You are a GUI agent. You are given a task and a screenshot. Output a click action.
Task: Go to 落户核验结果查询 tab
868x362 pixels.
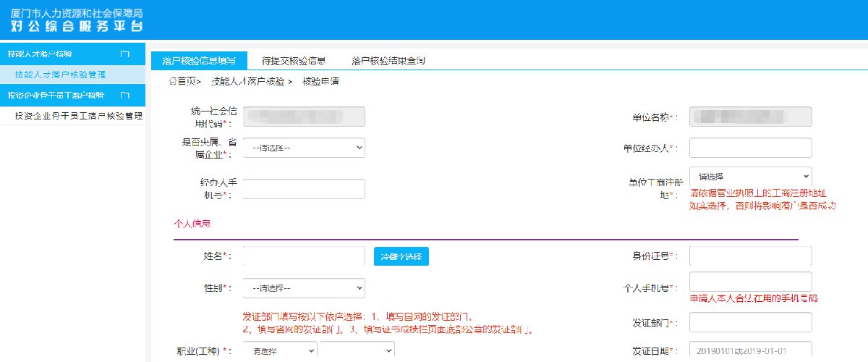(x=388, y=61)
